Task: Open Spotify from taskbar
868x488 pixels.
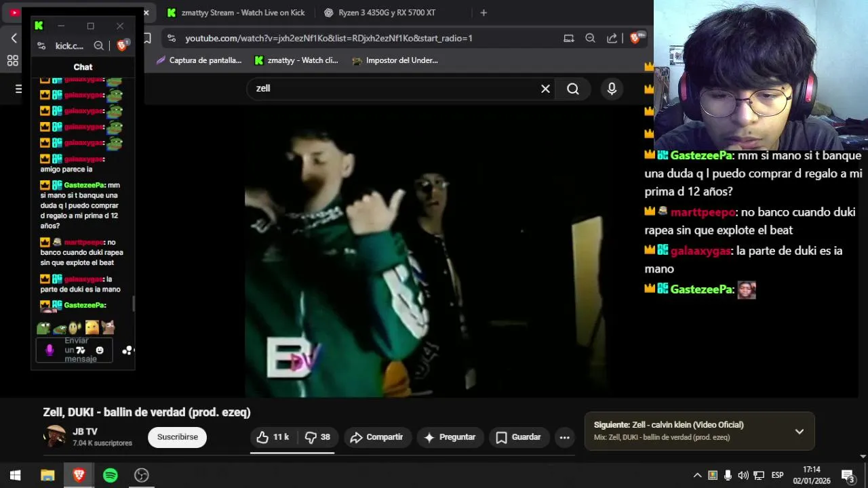Action: [x=110, y=475]
